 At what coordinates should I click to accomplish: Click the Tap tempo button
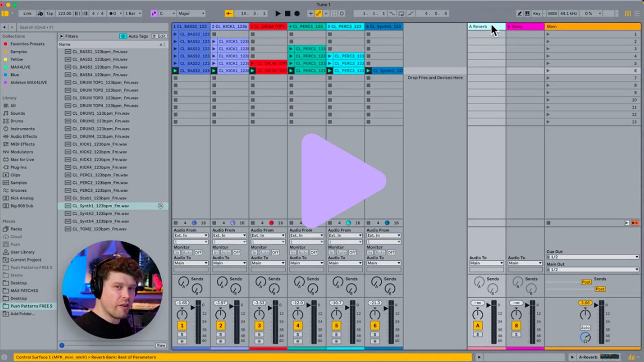(x=50, y=13)
